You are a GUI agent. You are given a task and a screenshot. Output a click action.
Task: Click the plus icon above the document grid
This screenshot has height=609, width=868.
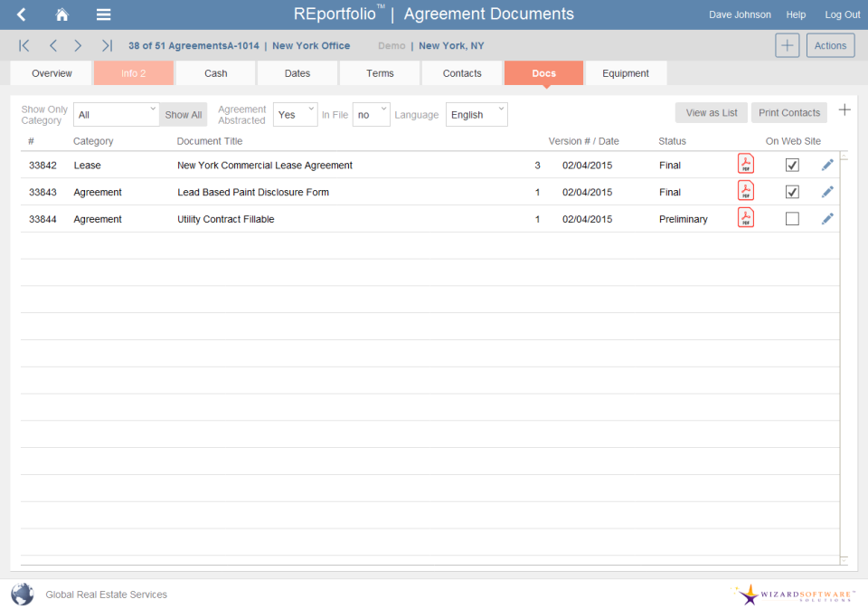coord(844,109)
